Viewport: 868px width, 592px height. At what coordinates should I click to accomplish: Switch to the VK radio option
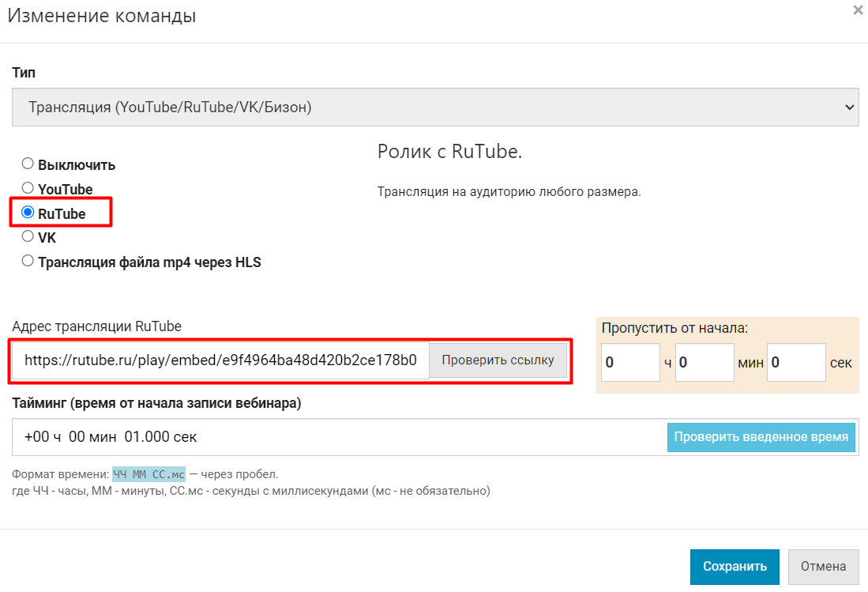pyautogui.click(x=28, y=236)
